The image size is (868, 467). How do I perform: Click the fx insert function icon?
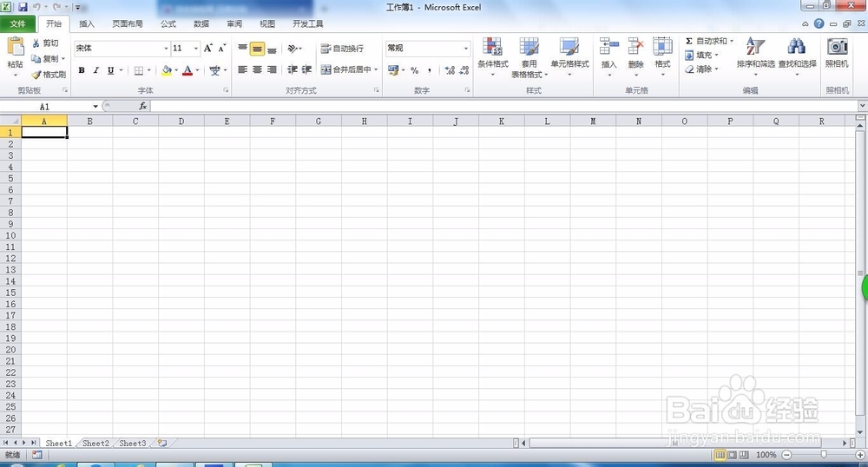point(143,106)
